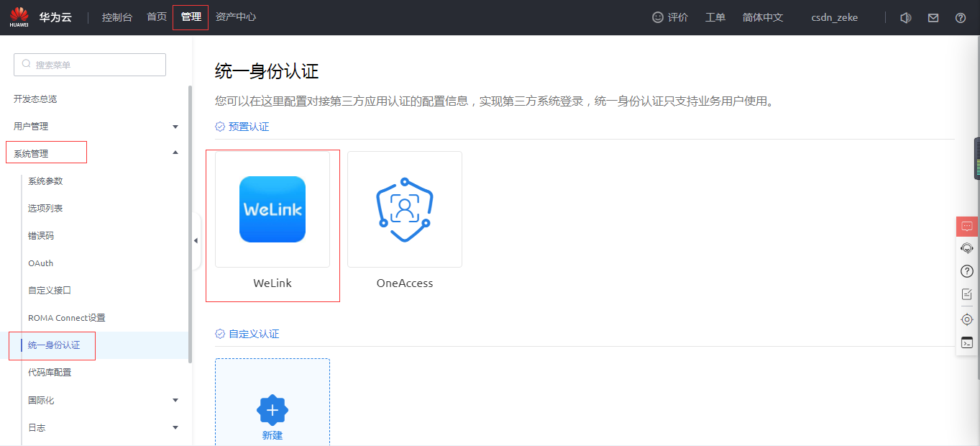Click the 华为云 brand text
This screenshot has width=980, height=446.
tap(55, 17)
